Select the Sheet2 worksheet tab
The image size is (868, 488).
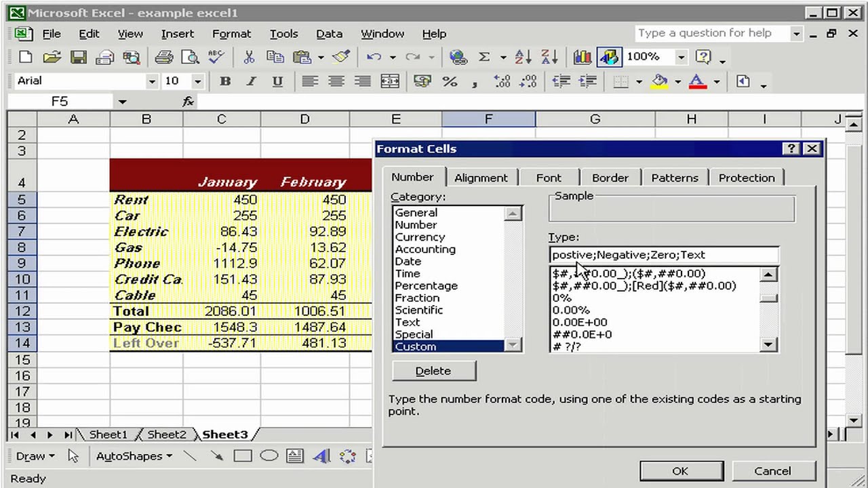pyautogui.click(x=166, y=434)
